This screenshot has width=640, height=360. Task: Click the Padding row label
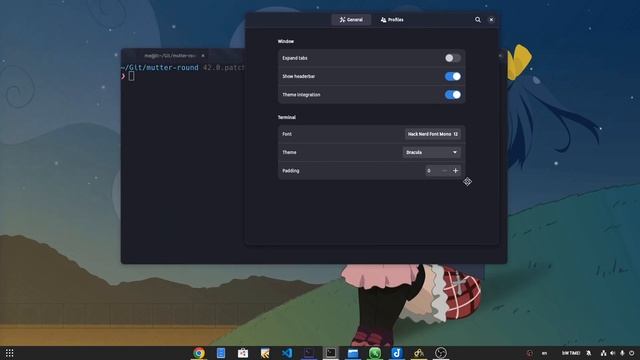(291, 171)
